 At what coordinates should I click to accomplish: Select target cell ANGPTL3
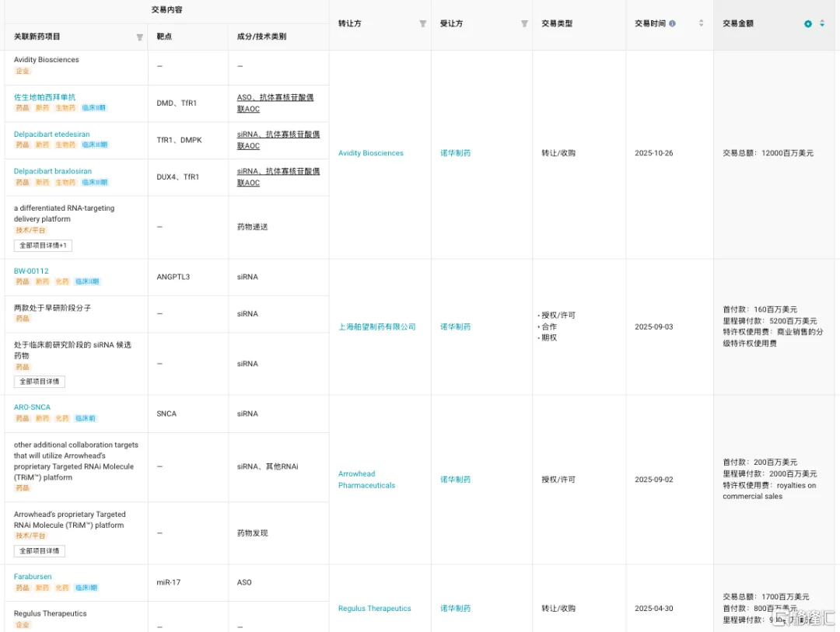[x=173, y=277]
